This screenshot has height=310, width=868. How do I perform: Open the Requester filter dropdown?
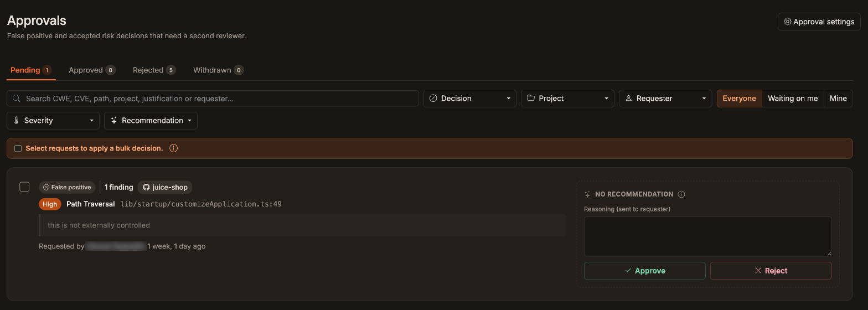pyautogui.click(x=665, y=99)
